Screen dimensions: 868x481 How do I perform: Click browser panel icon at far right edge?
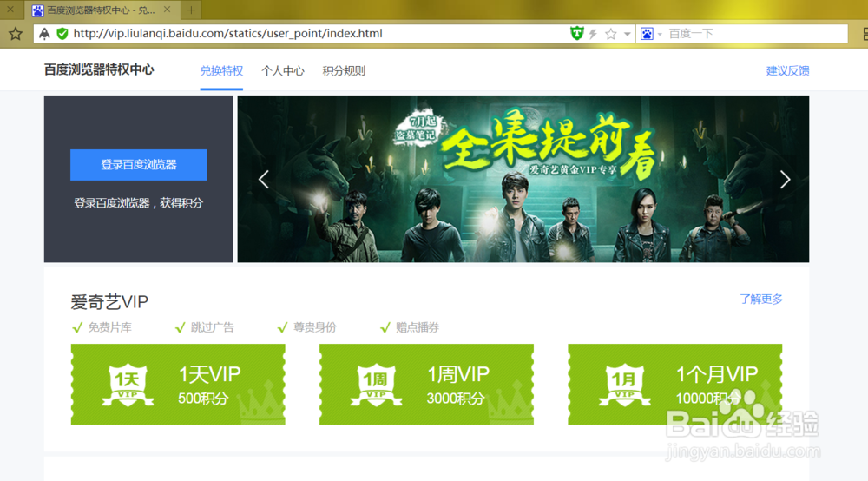(865, 34)
